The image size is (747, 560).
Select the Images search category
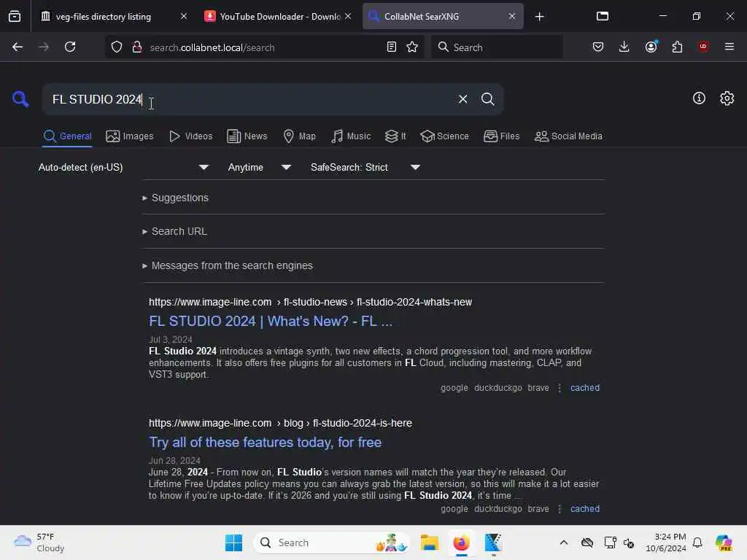click(130, 136)
